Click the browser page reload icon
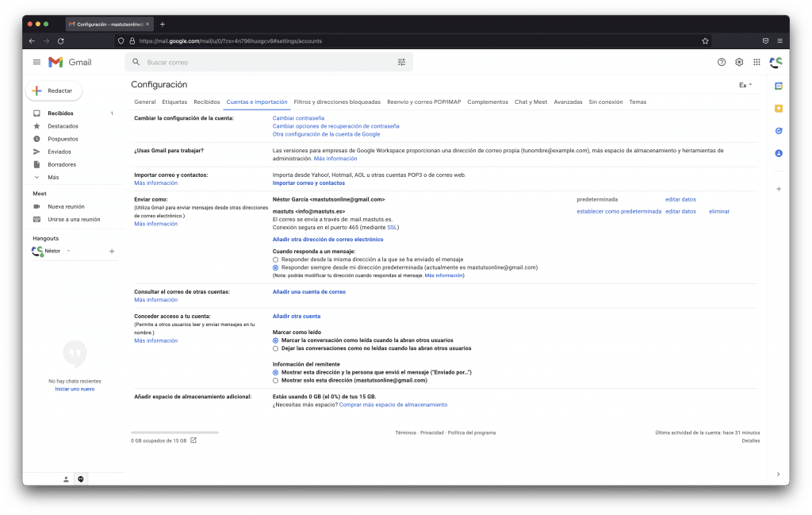The height and width of the screenshot is (515, 812). [61, 40]
